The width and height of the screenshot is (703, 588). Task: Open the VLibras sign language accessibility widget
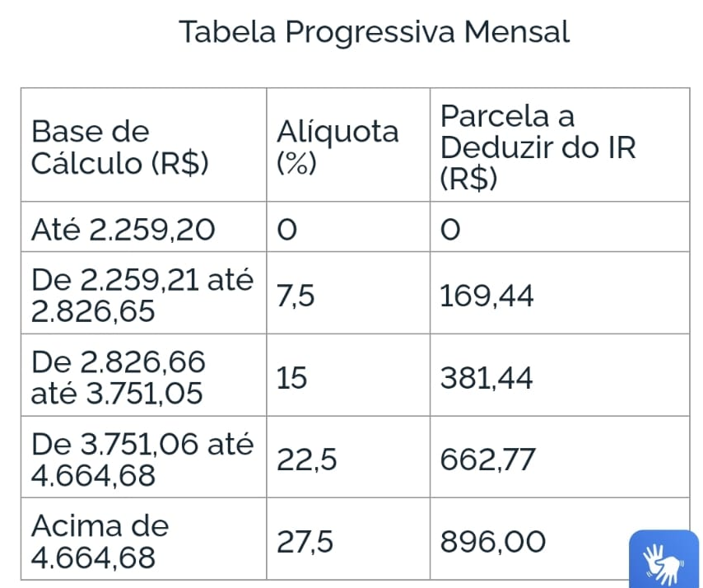[664, 559]
